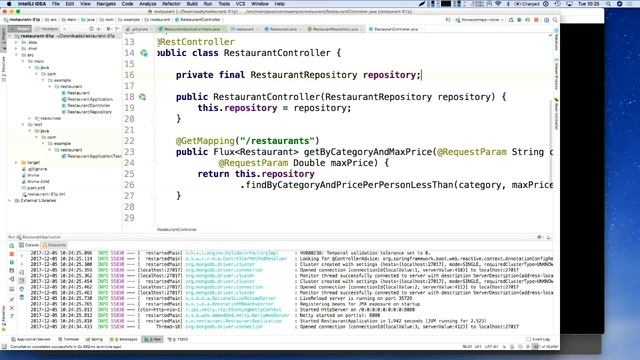Viewport: 640px width, 360px height.
Task: Open the Event Log tool window
Action: (538, 340)
